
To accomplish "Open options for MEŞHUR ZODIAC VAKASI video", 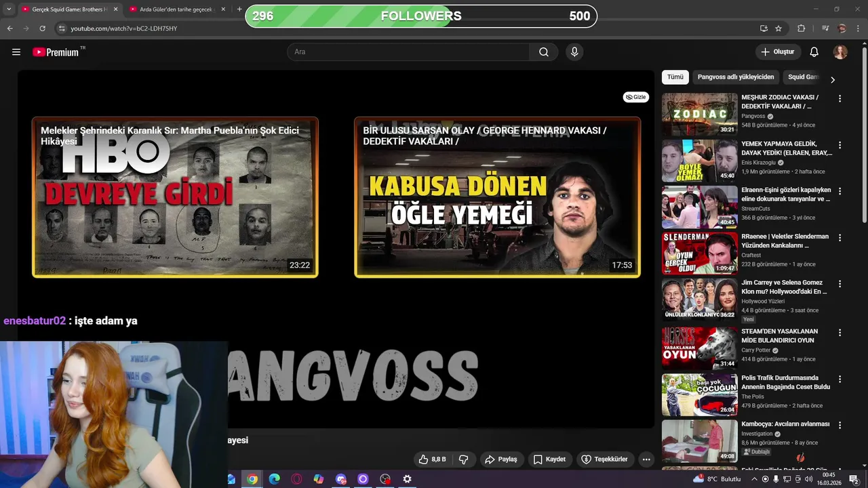I will (840, 98).
